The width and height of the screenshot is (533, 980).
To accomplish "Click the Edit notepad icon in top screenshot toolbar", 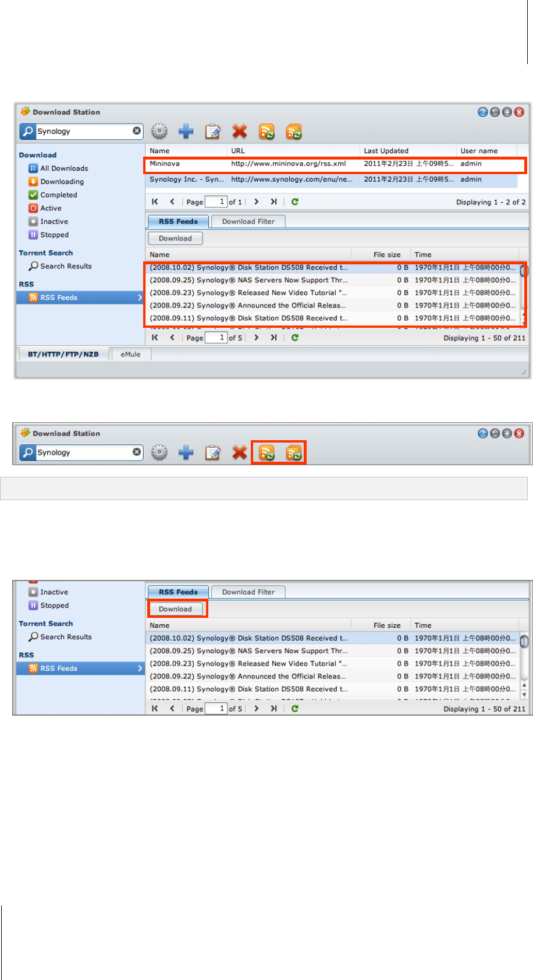I will (213, 132).
